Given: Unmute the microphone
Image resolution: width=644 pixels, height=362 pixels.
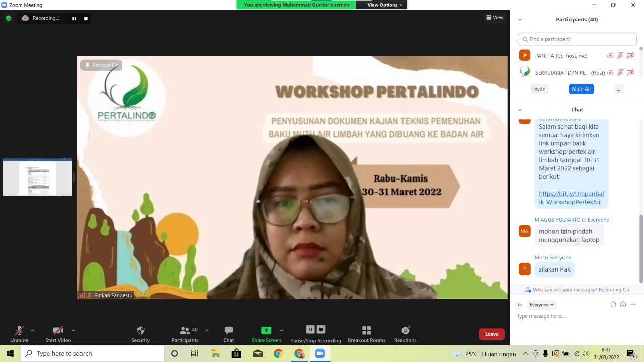Looking at the screenshot, I should pos(19,331).
